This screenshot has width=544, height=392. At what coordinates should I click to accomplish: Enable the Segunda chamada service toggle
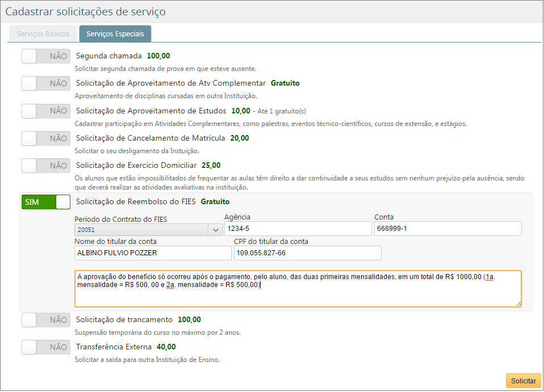point(45,56)
